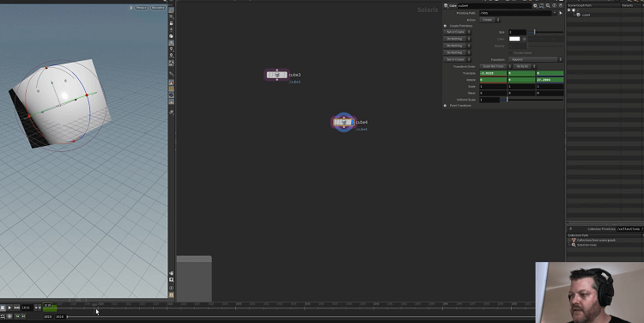The image size is (644, 323).
Task: Select the cube3 node
Action: point(276,75)
